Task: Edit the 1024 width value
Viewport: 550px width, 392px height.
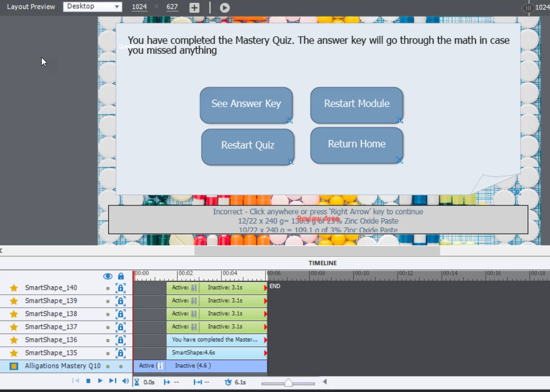Action: (139, 6)
